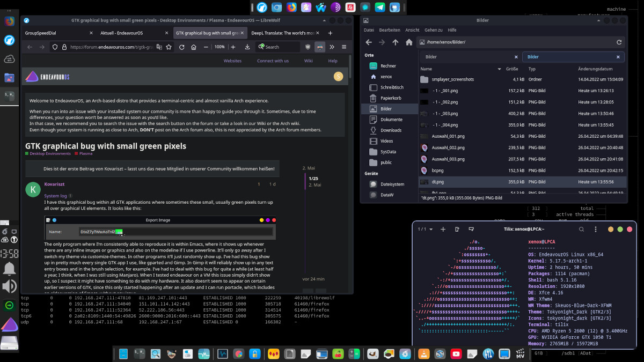Click the translate page icon in URL bar
The image size is (644, 362).
click(x=159, y=47)
